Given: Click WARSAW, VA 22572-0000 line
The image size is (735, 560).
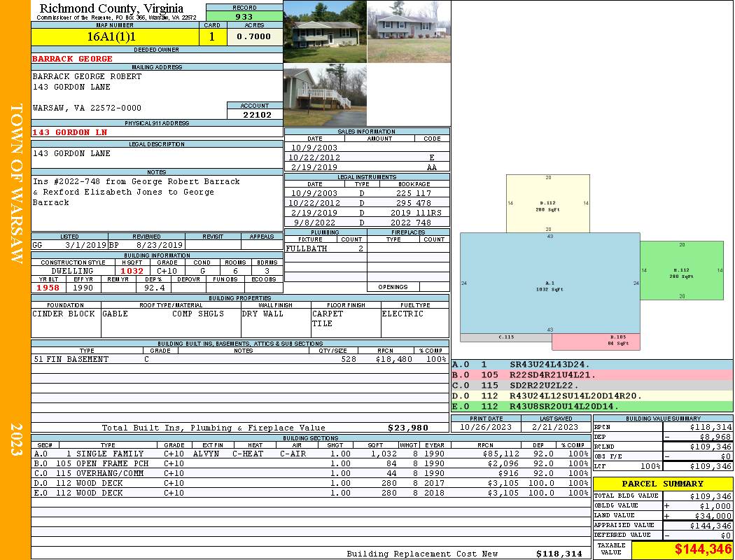Looking at the screenshot, I should (x=87, y=108).
